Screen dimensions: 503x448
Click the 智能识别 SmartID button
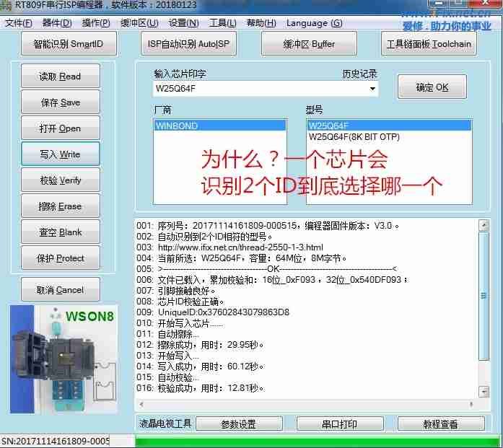click(x=69, y=43)
